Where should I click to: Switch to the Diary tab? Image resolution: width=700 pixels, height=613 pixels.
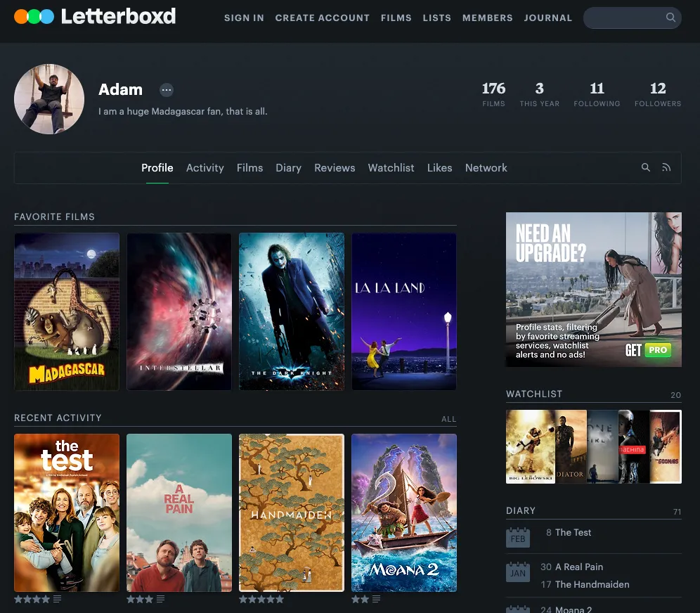pos(288,168)
